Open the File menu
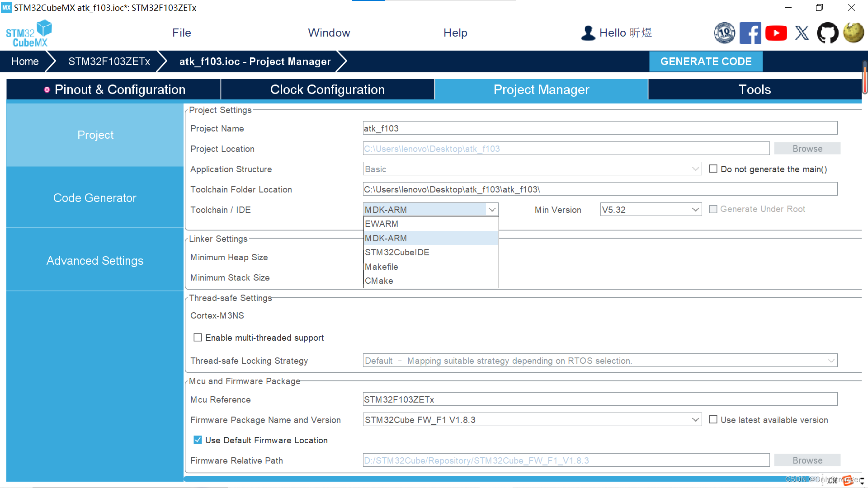Viewport: 868px width, 488px height. 181,33
